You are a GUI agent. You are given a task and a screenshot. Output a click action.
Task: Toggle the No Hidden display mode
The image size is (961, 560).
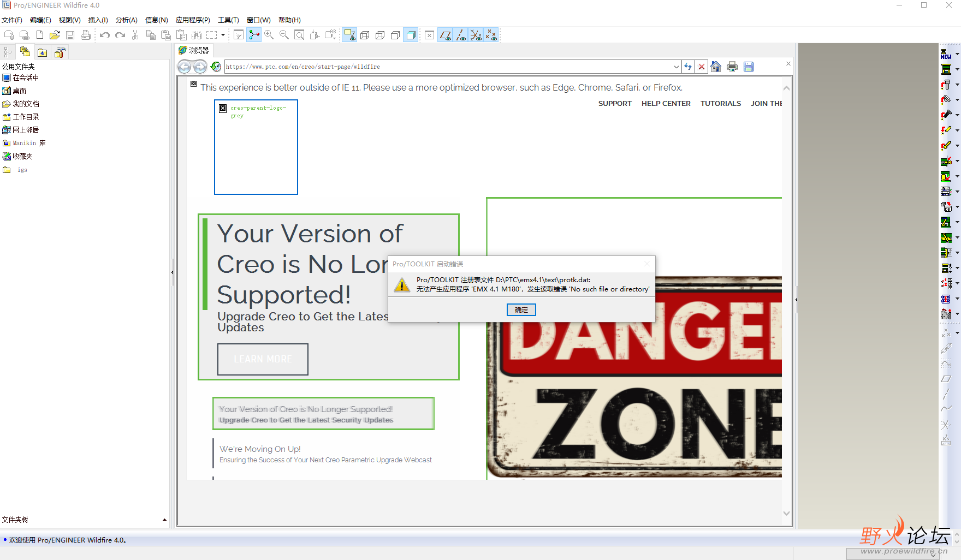pyautogui.click(x=395, y=35)
